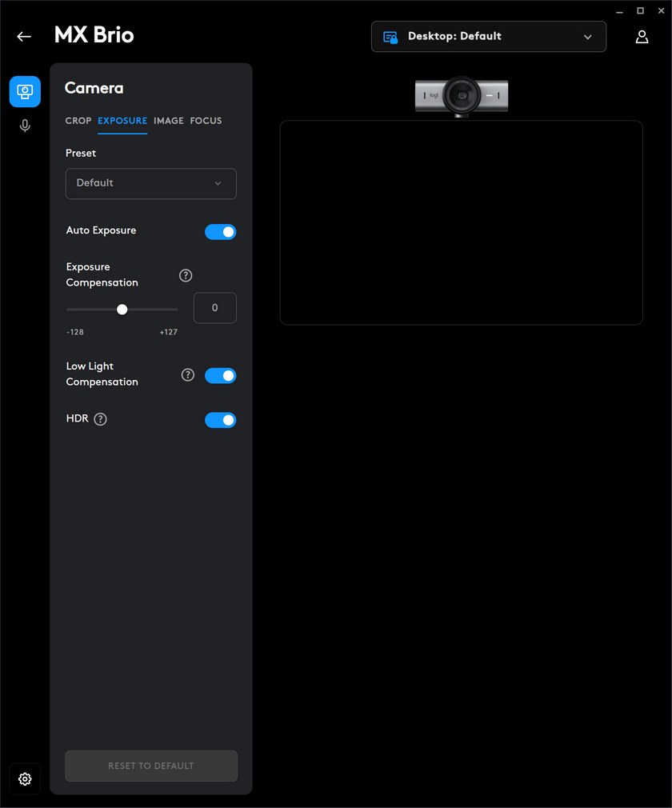Open the Microphone settings sidebar icon

click(25, 126)
